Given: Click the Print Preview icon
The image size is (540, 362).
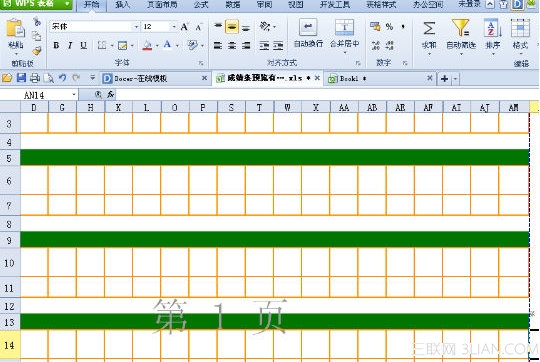Looking at the screenshot, I should click(49, 79).
